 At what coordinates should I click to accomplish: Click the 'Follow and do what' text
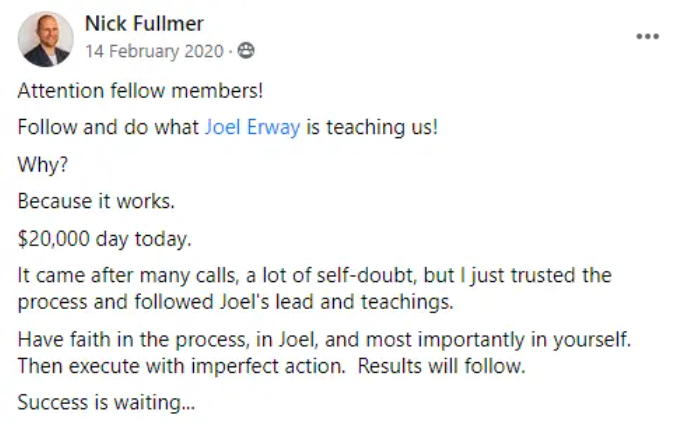[x=108, y=127]
